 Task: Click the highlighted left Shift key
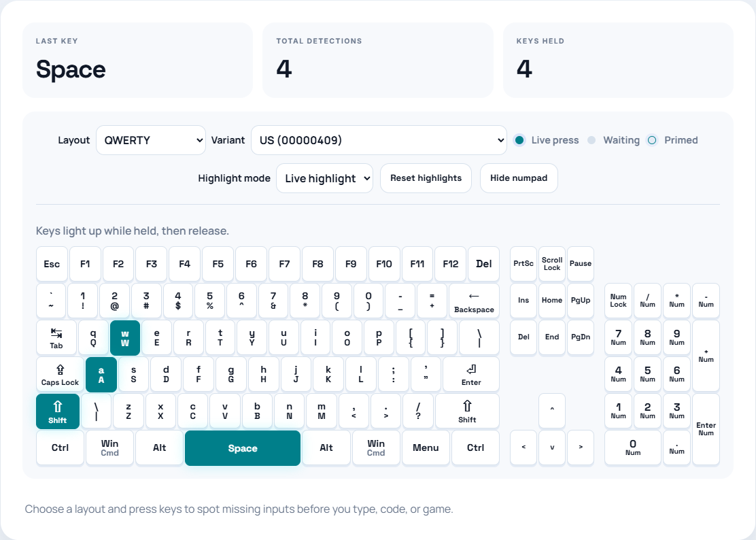click(58, 411)
